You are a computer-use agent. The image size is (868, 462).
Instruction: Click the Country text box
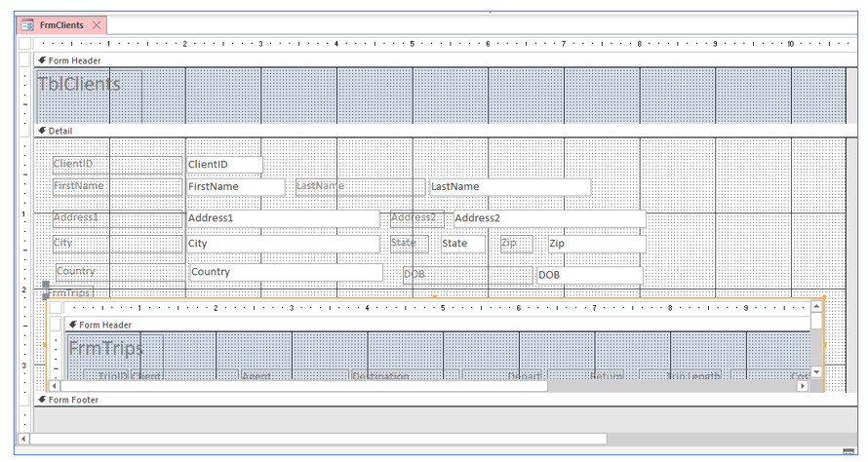(x=286, y=272)
